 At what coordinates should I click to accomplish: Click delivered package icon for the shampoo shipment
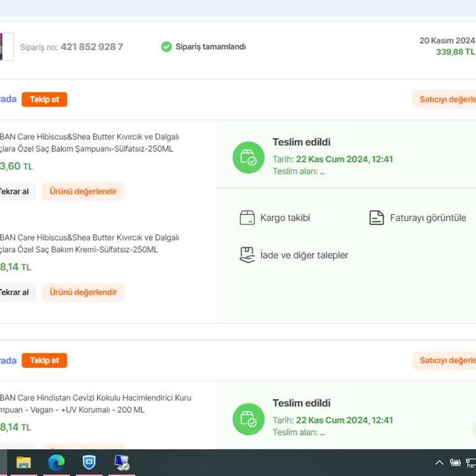click(249, 157)
